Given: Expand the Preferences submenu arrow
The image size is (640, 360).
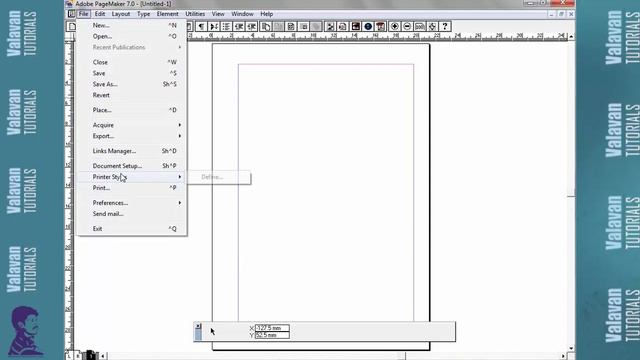Looking at the screenshot, I should 180,203.
